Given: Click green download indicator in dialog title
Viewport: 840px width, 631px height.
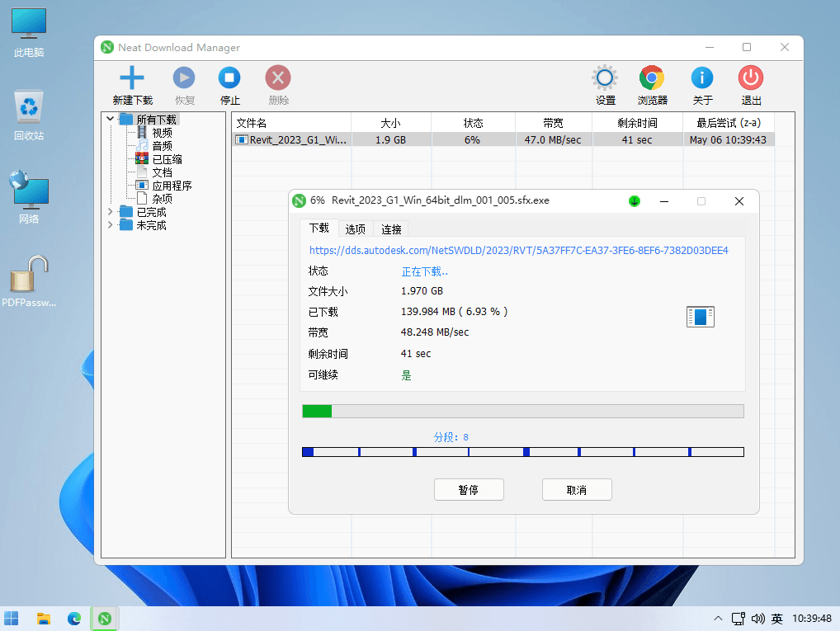Looking at the screenshot, I should click(635, 201).
